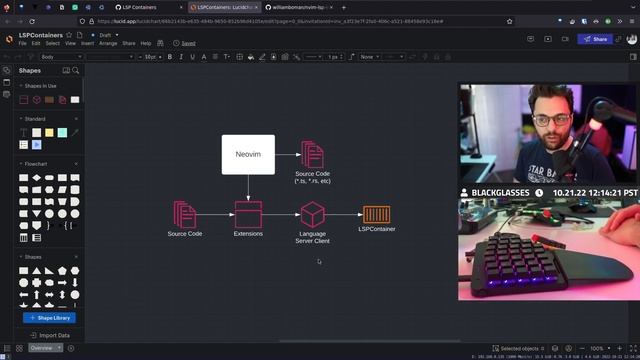The image size is (640, 360).
Task: Toggle underline formatting in the toolbar
Action: 192,57
